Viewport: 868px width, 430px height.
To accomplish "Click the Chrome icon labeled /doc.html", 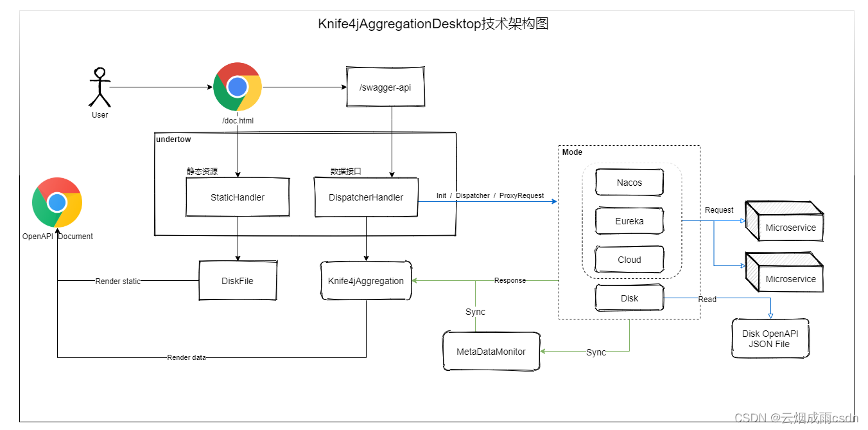I will coord(237,87).
